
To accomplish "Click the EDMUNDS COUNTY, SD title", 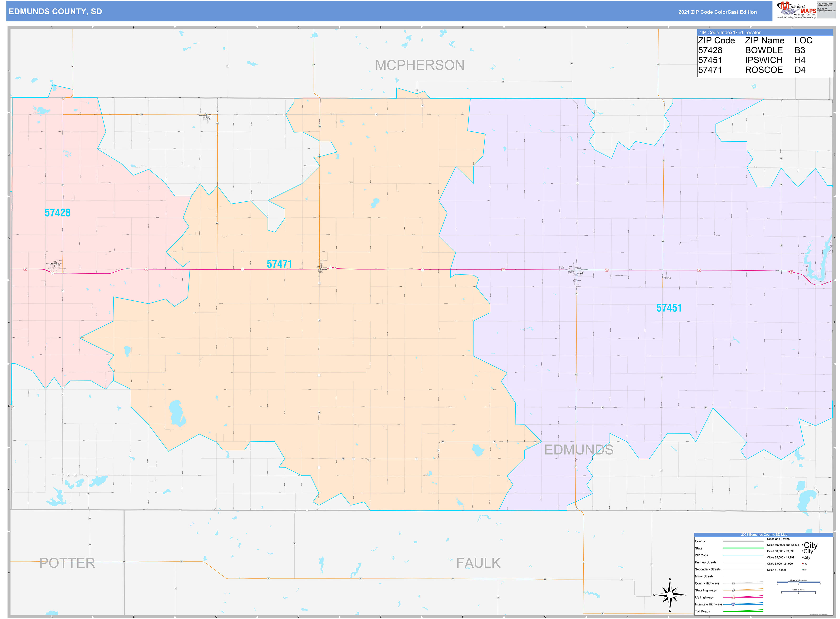I will coord(55,12).
